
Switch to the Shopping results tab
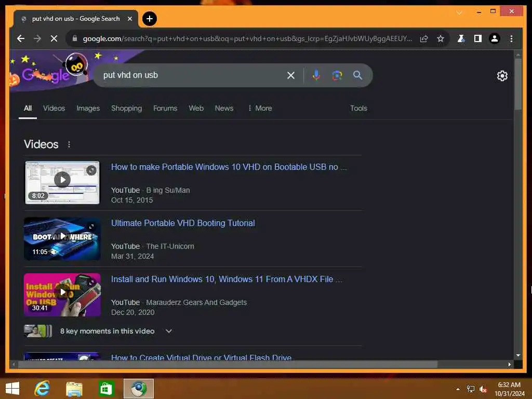click(127, 108)
